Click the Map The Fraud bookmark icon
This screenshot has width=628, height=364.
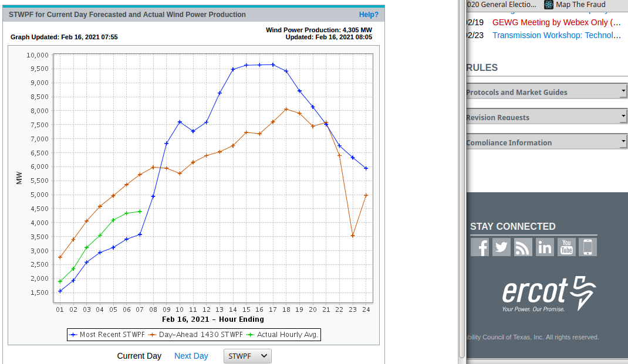(548, 5)
